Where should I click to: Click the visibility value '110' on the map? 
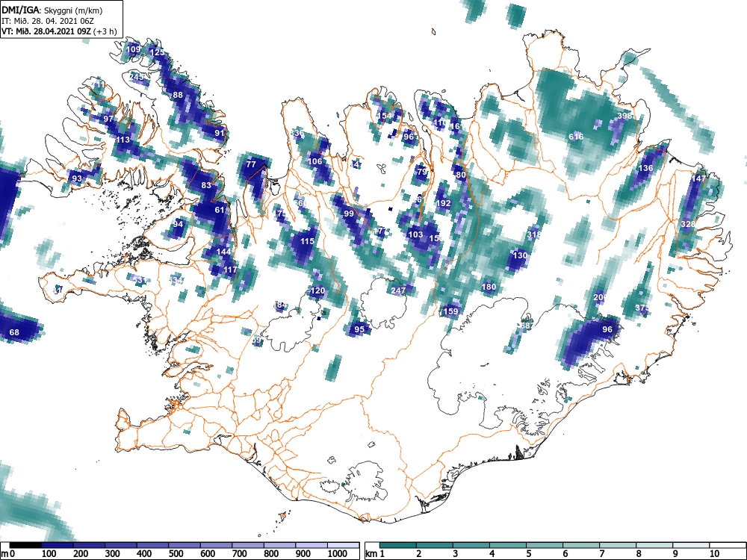440,123
